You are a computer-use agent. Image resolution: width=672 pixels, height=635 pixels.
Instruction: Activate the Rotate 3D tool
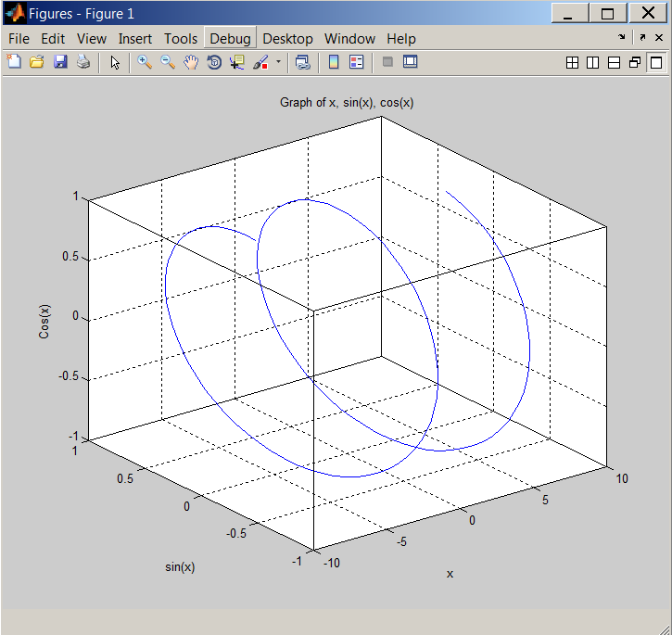[214, 62]
